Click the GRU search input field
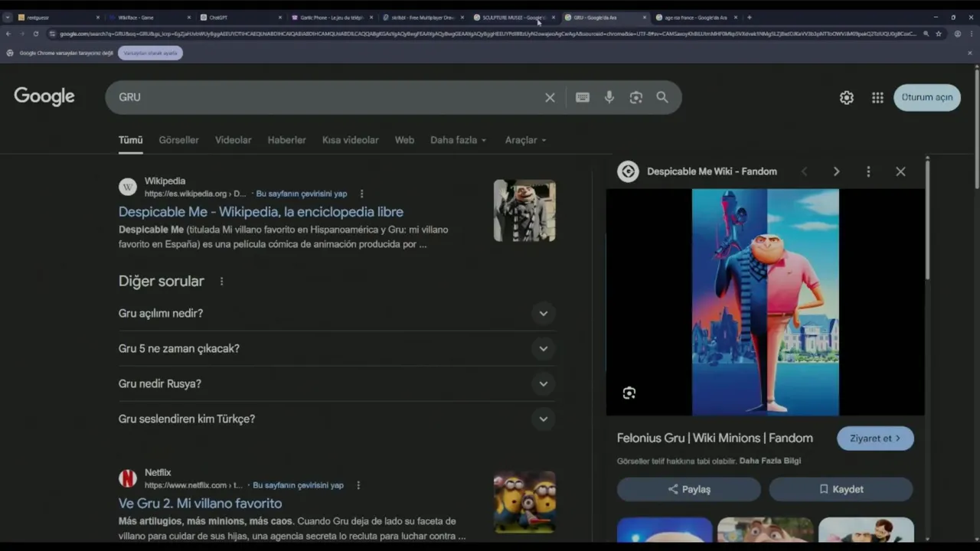Screen dimensions: 980x551 click(x=325, y=97)
